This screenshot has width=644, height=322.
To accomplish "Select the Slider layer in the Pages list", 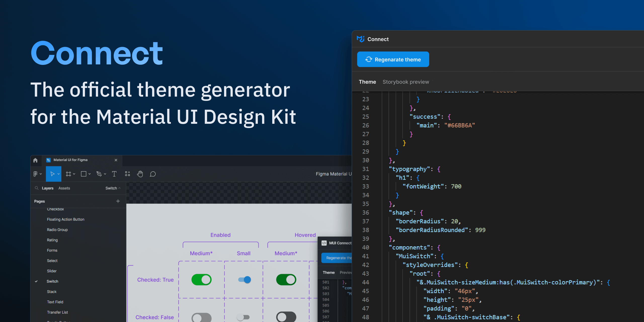I will [x=52, y=271].
